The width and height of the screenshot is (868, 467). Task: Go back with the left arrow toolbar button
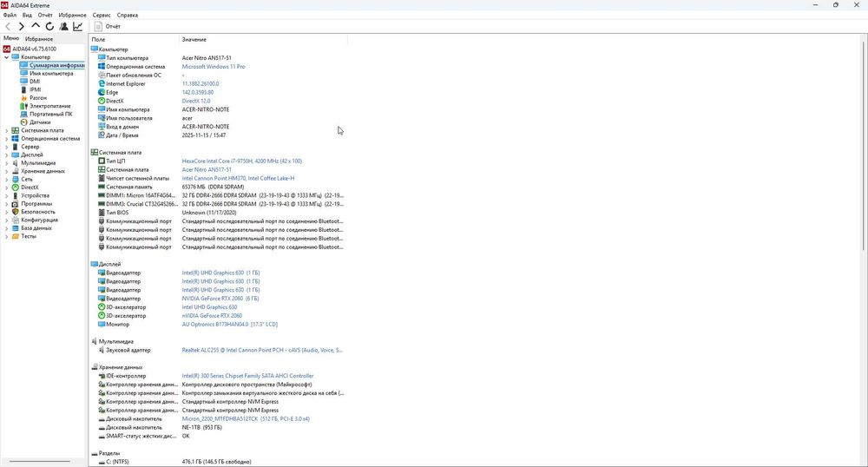click(8, 27)
